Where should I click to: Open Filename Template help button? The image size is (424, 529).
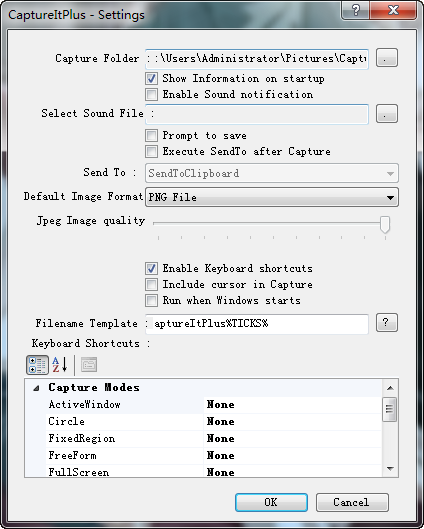pos(387,323)
